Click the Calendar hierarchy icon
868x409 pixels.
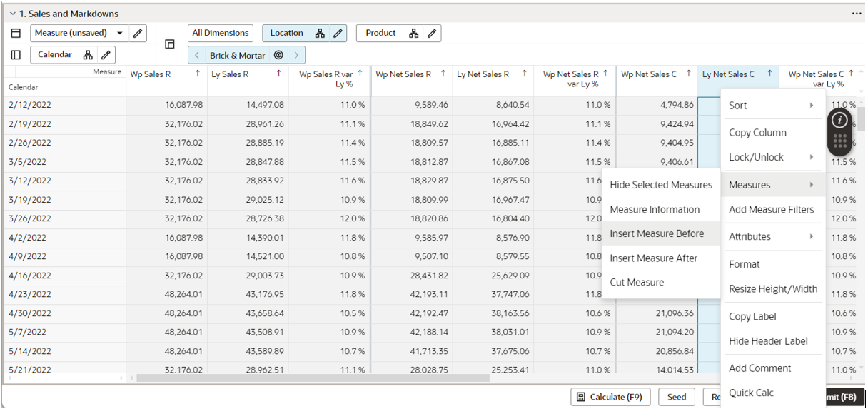pyautogui.click(x=88, y=55)
